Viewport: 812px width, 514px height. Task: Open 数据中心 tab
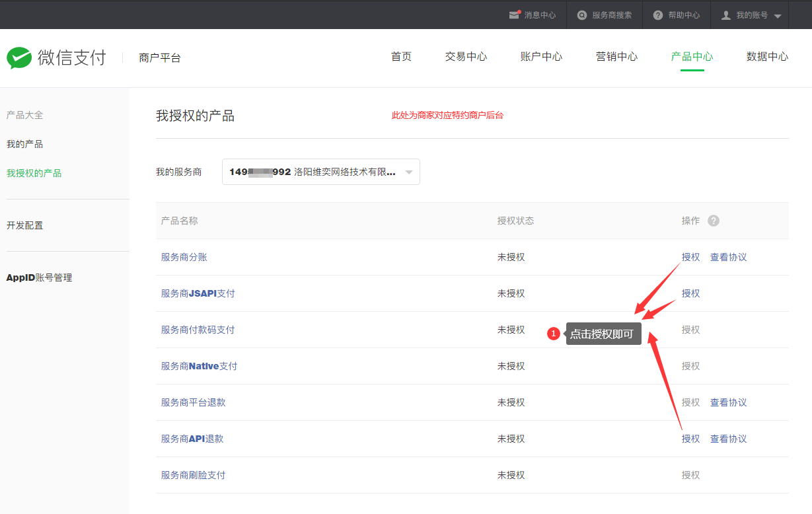tap(767, 57)
